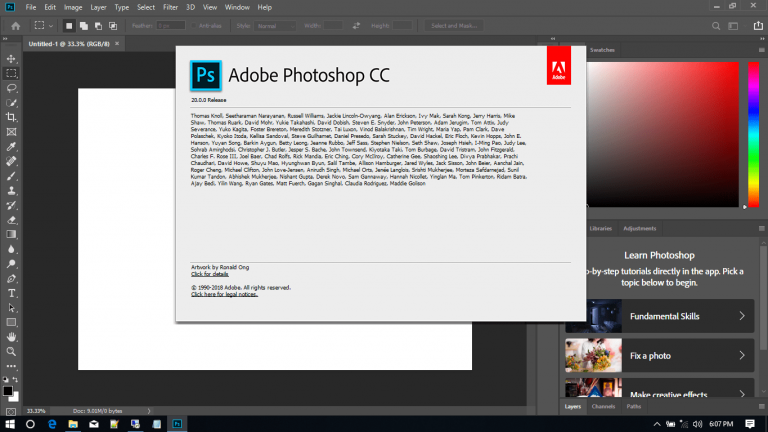Select the Frame tool
The width and height of the screenshot is (768, 432).
pos(11,132)
